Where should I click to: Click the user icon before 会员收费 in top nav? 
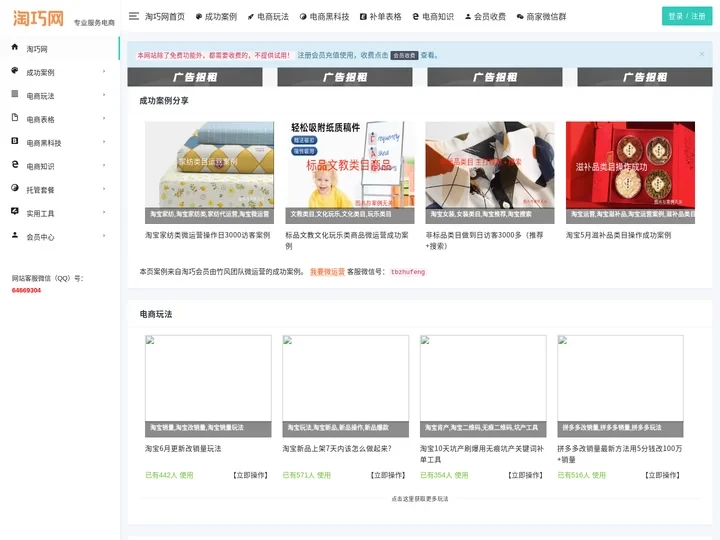[468, 17]
